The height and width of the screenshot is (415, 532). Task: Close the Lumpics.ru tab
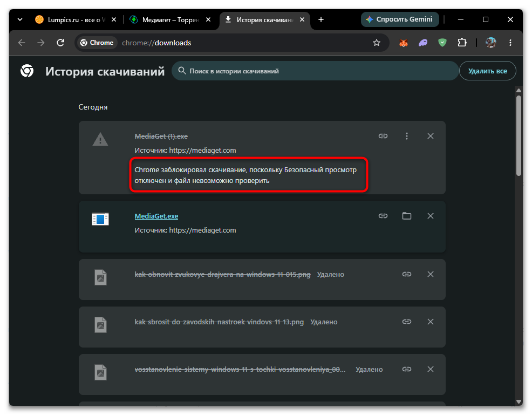(114, 19)
